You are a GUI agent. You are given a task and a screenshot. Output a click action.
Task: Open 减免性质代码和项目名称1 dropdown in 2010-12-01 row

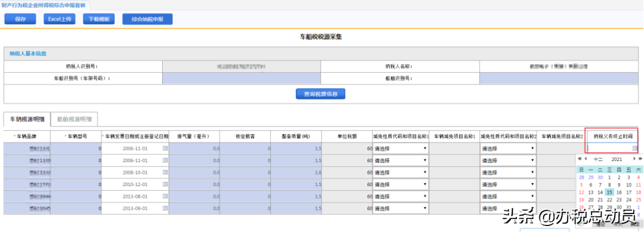(x=401, y=185)
